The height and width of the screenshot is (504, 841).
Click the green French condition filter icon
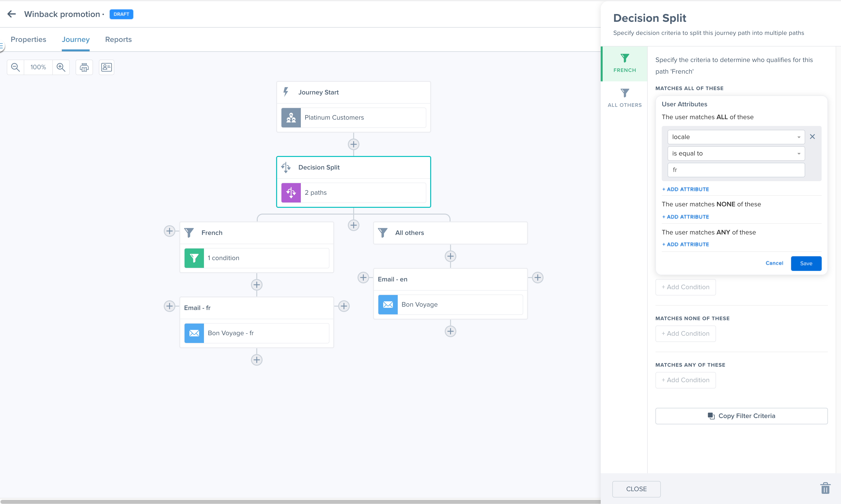point(194,258)
